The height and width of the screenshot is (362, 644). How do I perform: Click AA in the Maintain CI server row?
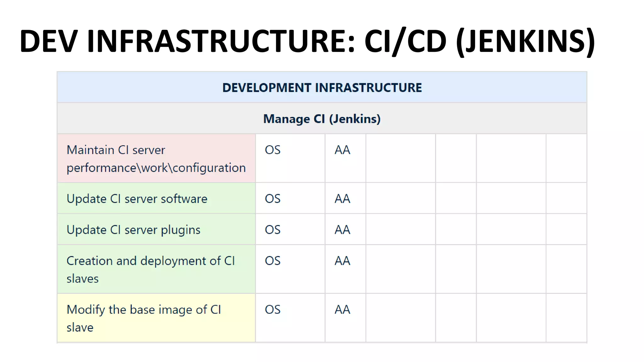(342, 150)
